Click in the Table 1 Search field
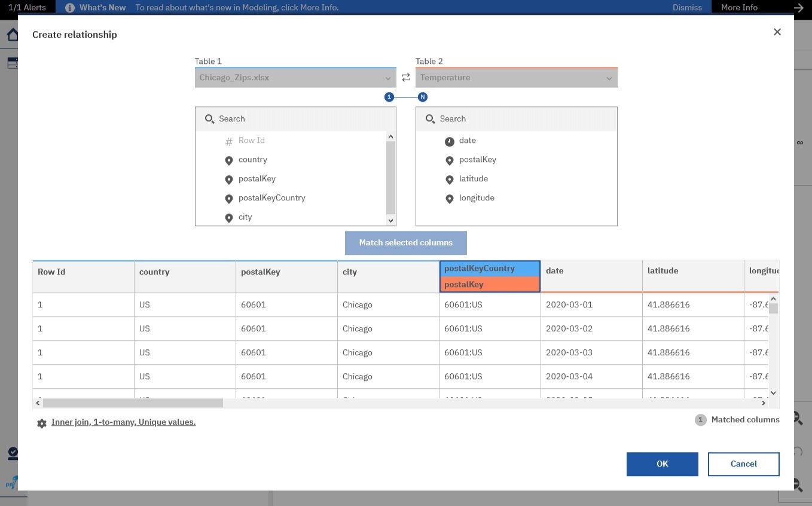812x506 pixels. [295, 119]
